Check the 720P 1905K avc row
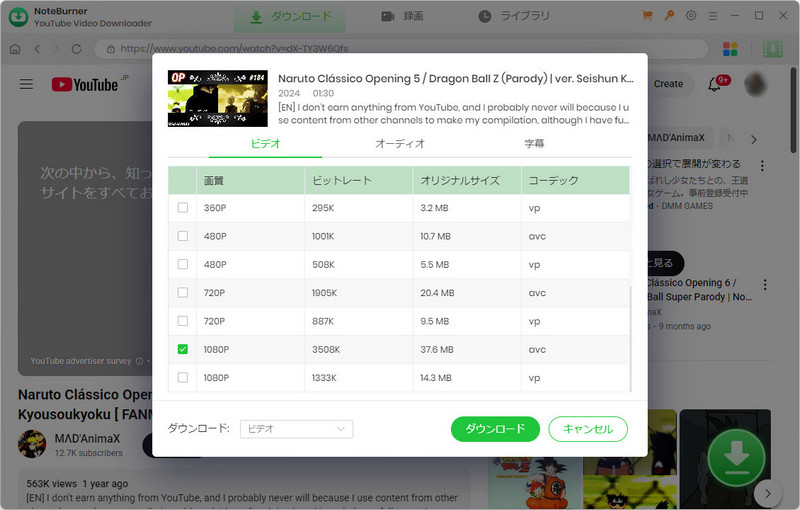The height and width of the screenshot is (510, 800). pos(183,293)
